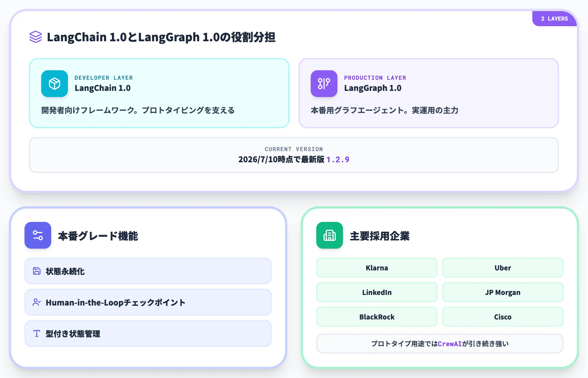Click the green building icon beside 主要採用企業
The image size is (588, 378).
(330, 235)
